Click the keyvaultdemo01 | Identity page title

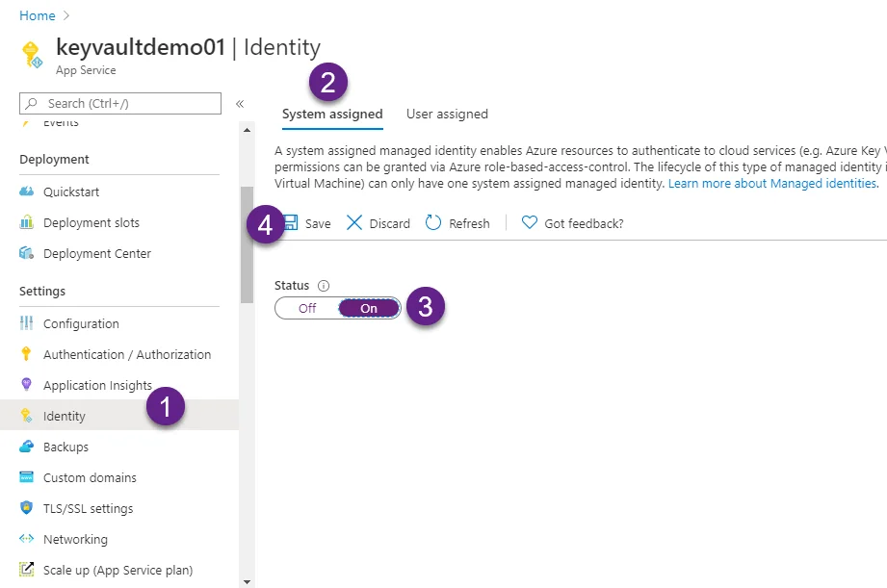click(189, 47)
